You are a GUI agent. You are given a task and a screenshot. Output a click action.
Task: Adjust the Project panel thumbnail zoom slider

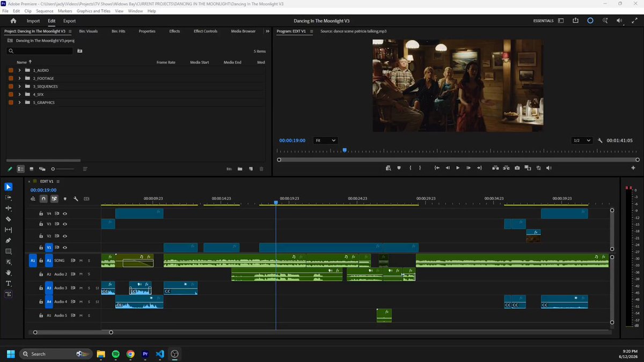(53, 169)
